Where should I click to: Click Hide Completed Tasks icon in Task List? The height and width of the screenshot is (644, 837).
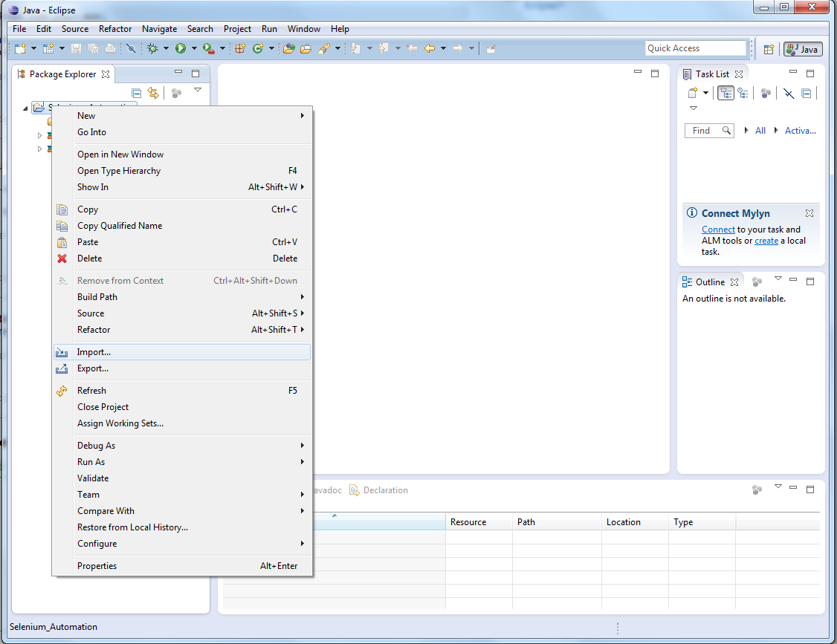789,94
